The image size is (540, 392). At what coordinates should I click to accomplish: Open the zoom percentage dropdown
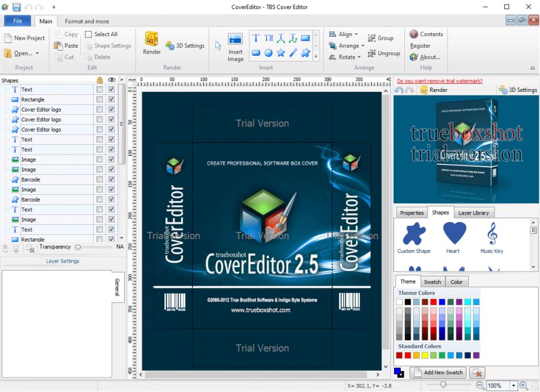click(514, 386)
